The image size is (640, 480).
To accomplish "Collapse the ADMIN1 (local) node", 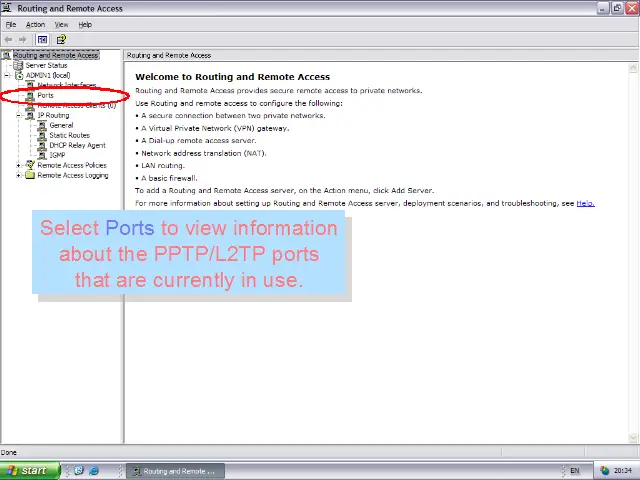I will [x=7, y=75].
